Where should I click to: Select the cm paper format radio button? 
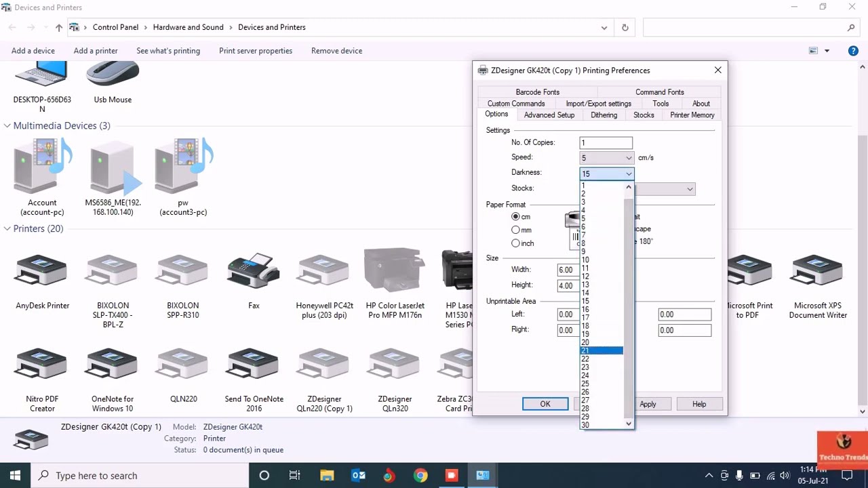(516, 217)
